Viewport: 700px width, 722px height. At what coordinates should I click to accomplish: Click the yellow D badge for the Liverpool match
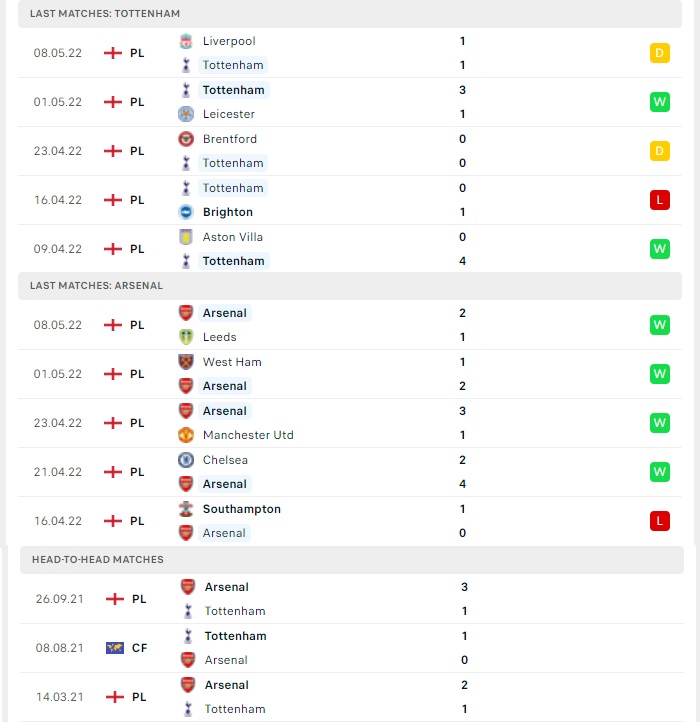click(659, 53)
